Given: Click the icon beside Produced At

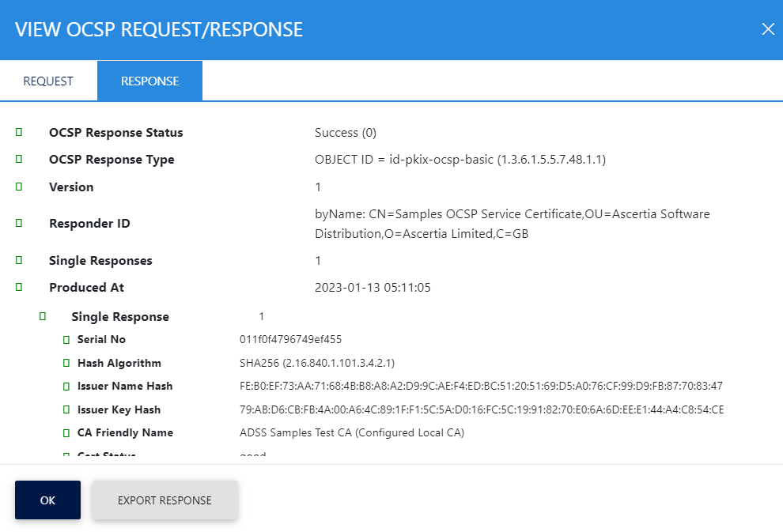Looking at the screenshot, I should [19, 287].
